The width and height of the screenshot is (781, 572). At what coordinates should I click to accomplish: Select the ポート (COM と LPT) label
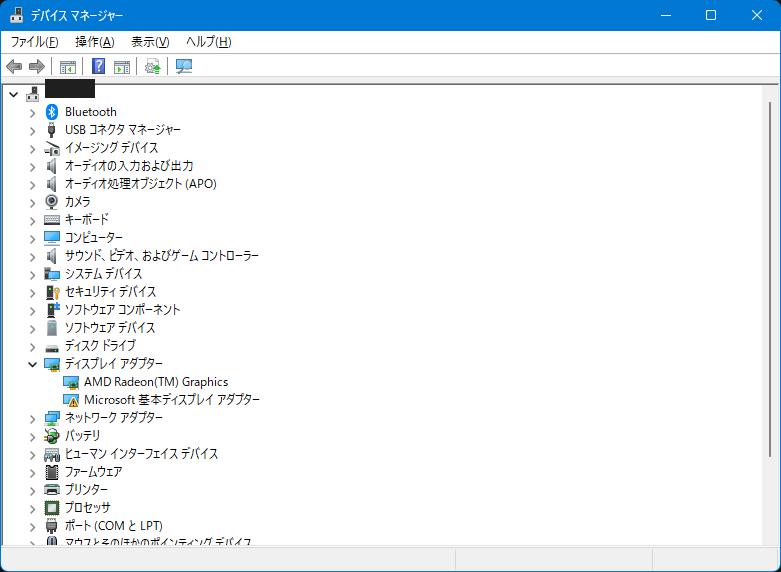click(x=114, y=526)
